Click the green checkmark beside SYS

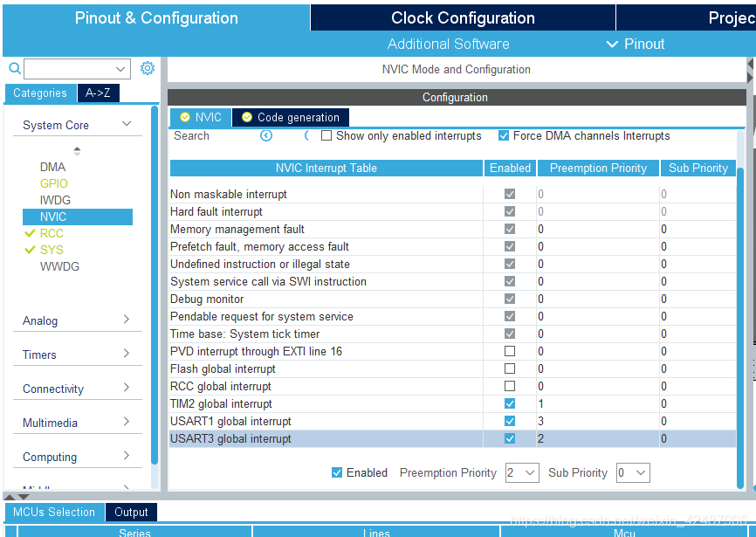tap(30, 250)
